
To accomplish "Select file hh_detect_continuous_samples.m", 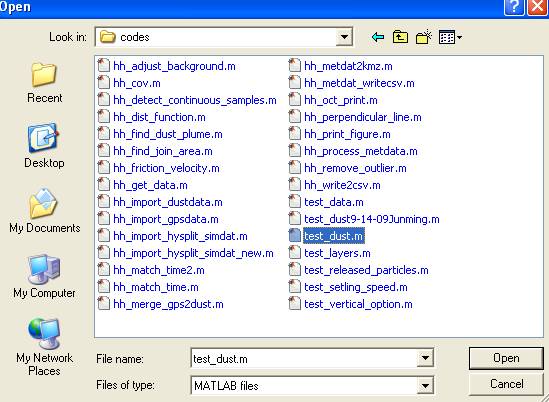I will pyautogui.click(x=195, y=100).
